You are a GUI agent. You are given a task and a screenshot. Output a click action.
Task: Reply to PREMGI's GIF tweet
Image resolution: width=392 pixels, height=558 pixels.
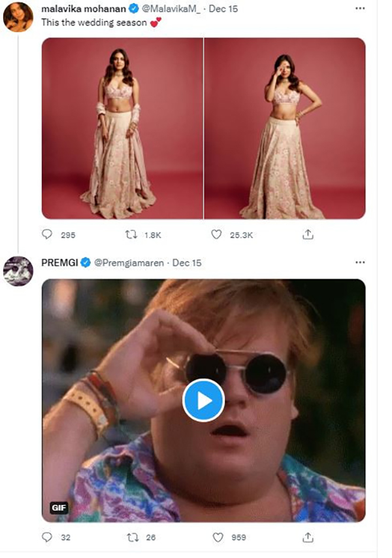coord(47,537)
